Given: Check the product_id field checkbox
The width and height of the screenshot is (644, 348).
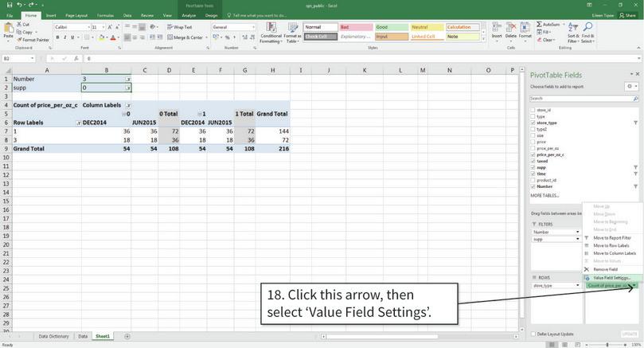Looking at the screenshot, I should pos(533,180).
